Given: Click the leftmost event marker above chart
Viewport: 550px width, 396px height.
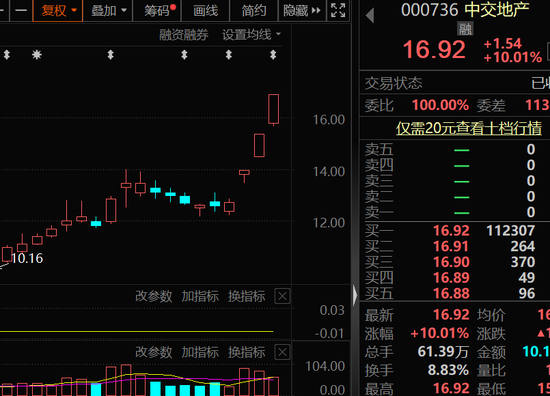Looking at the screenshot, I should click(x=7, y=55).
